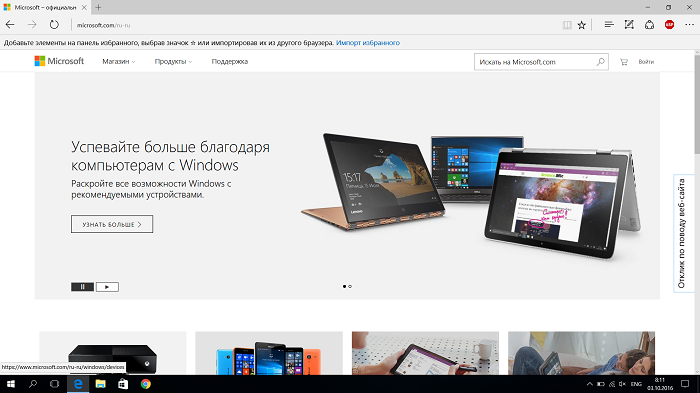The width and height of the screenshot is (700, 393).
Task: Open Reading view book icon
Action: pyautogui.click(x=567, y=25)
